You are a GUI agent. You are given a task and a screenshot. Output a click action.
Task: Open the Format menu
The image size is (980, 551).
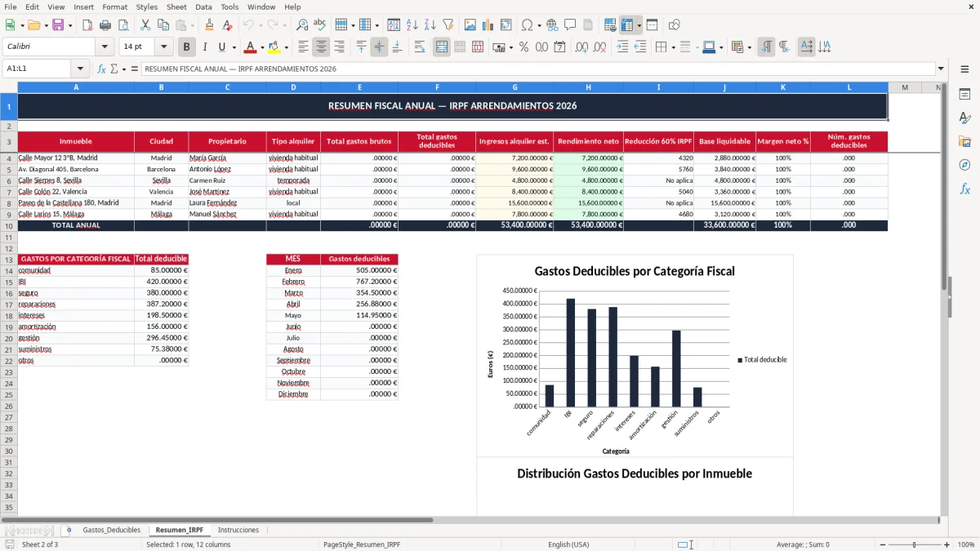[x=114, y=7]
